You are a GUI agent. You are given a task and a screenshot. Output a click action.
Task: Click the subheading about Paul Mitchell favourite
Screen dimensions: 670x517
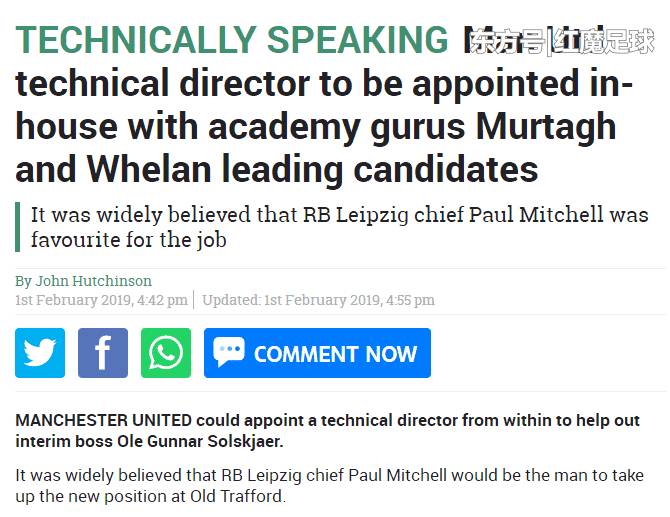click(x=340, y=227)
